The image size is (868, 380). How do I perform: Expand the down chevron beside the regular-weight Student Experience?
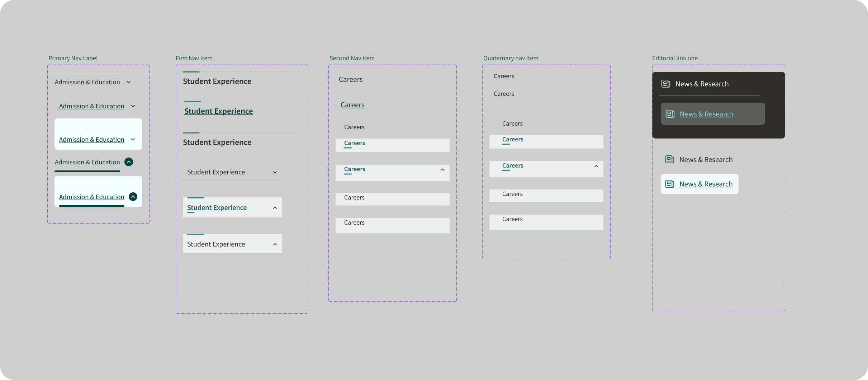[x=275, y=172]
